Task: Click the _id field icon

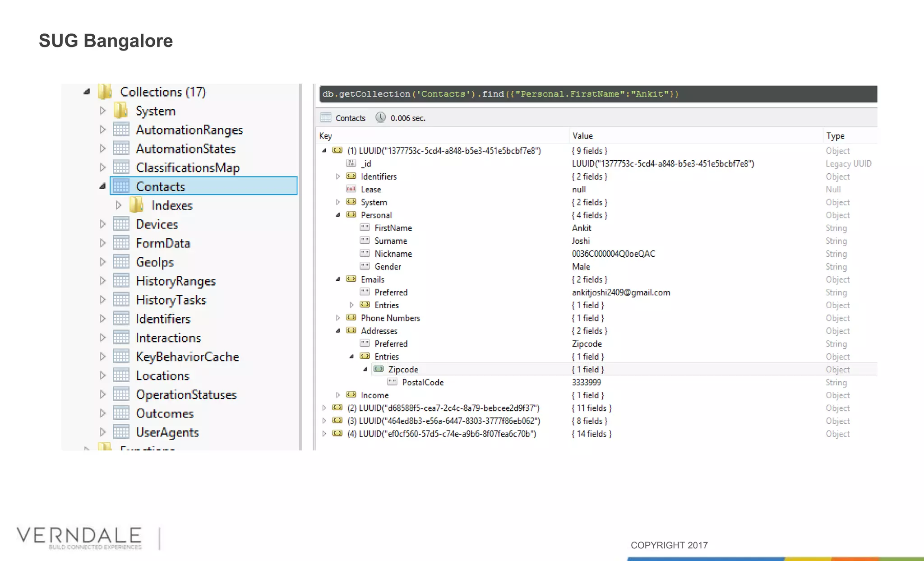Action: tap(351, 163)
